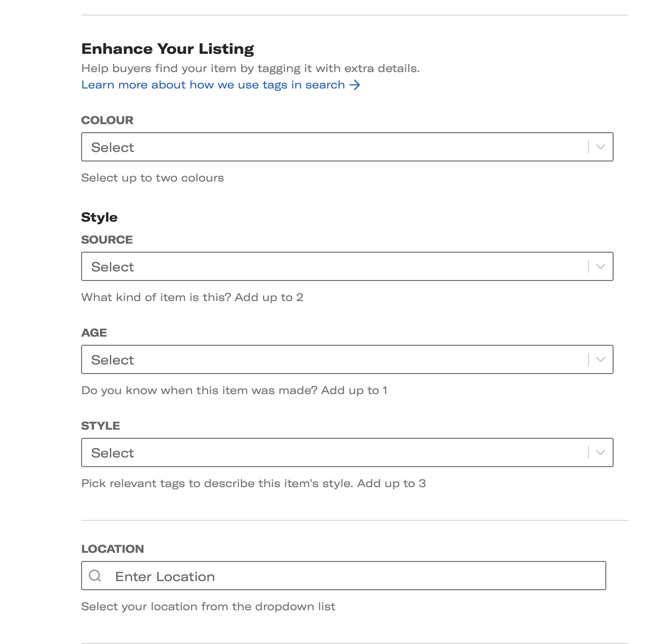Click the Style section heading
Screen dimensions: 671x644
99,217
